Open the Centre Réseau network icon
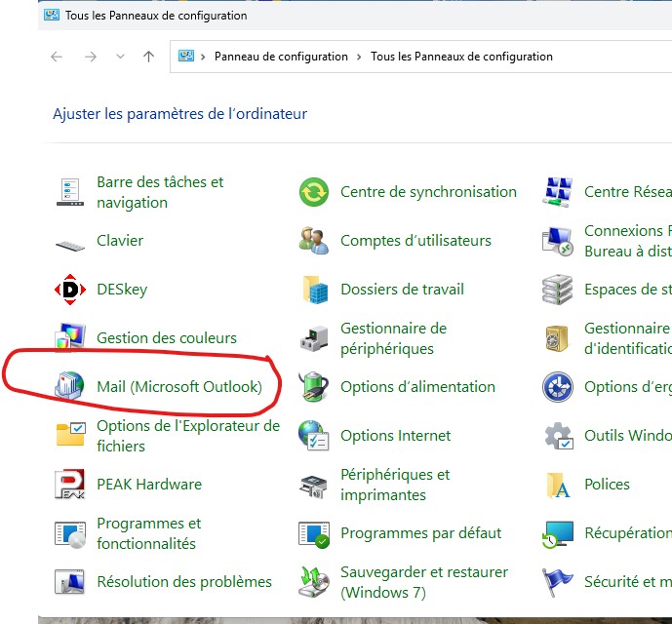The width and height of the screenshot is (672, 624). [x=558, y=192]
